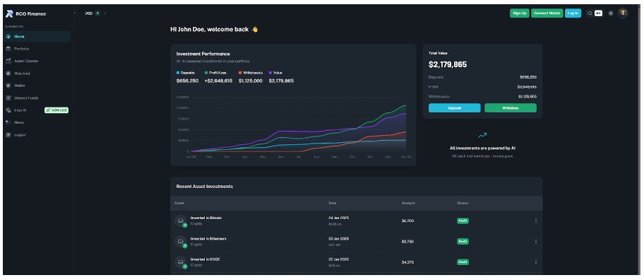Click the Wallet icon in the sidebar

tap(8, 86)
